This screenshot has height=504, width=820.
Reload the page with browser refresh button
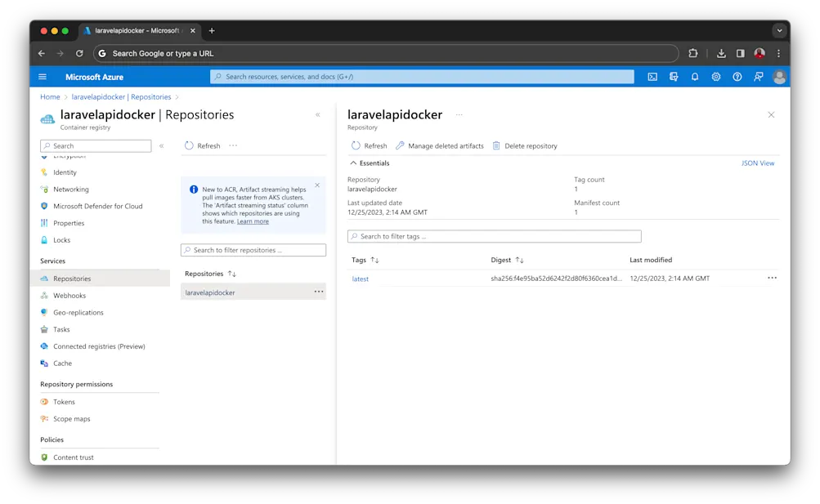(x=79, y=53)
